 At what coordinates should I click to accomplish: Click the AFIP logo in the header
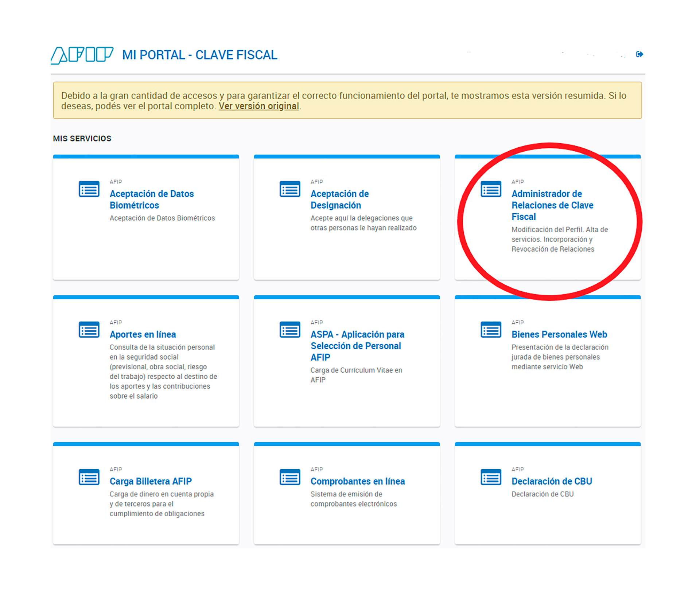click(82, 55)
